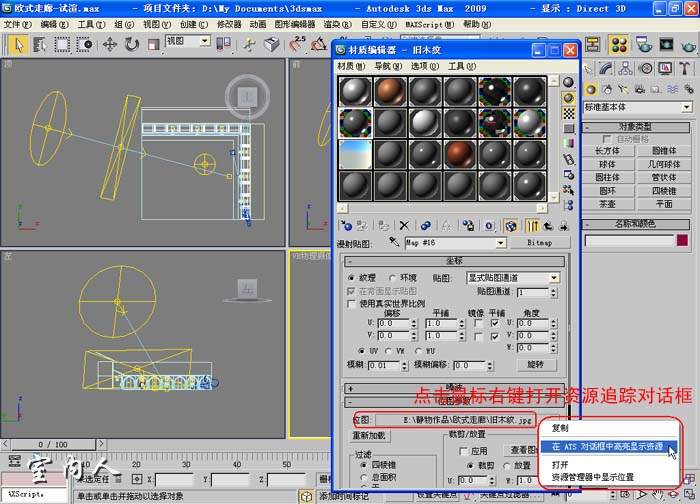This screenshot has height=504, width=700.
Task: Click the Reset Map delete X icon
Action: pos(404,225)
